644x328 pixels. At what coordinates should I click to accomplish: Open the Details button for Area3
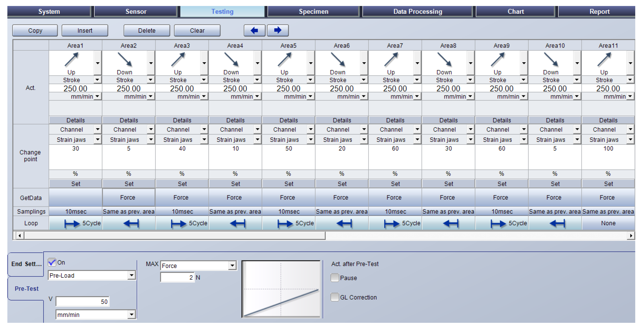tap(182, 120)
